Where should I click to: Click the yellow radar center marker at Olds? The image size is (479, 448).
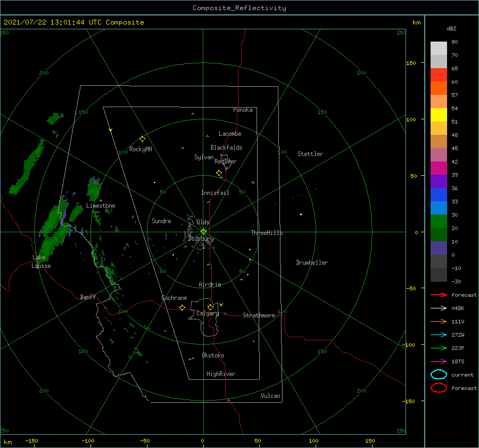[203, 232]
